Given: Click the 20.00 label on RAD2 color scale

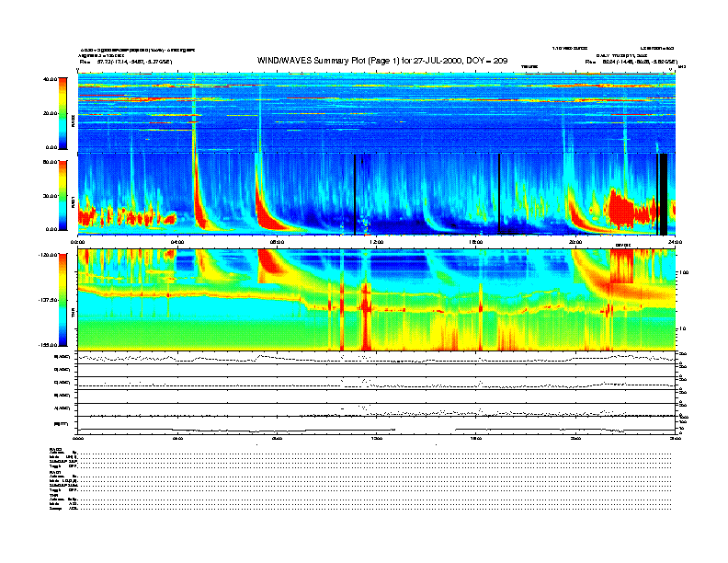Looking at the screenshot, I should [51, 113].
